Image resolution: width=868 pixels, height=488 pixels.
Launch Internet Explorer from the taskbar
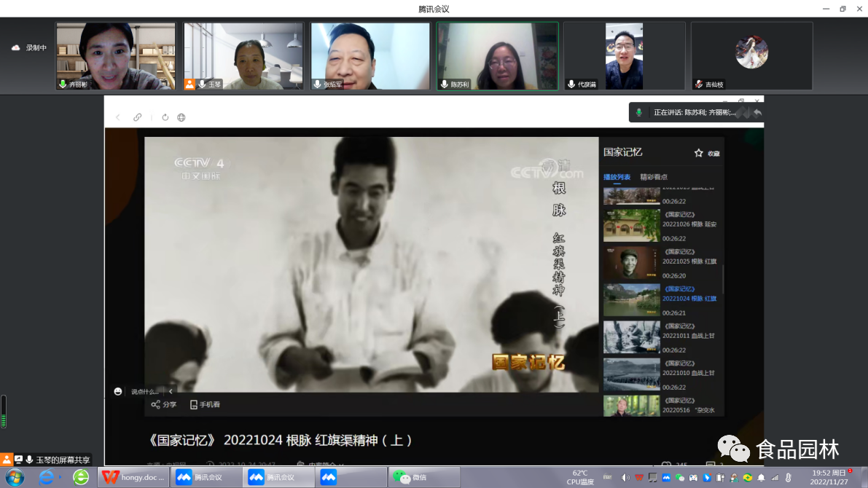point(47,477)
